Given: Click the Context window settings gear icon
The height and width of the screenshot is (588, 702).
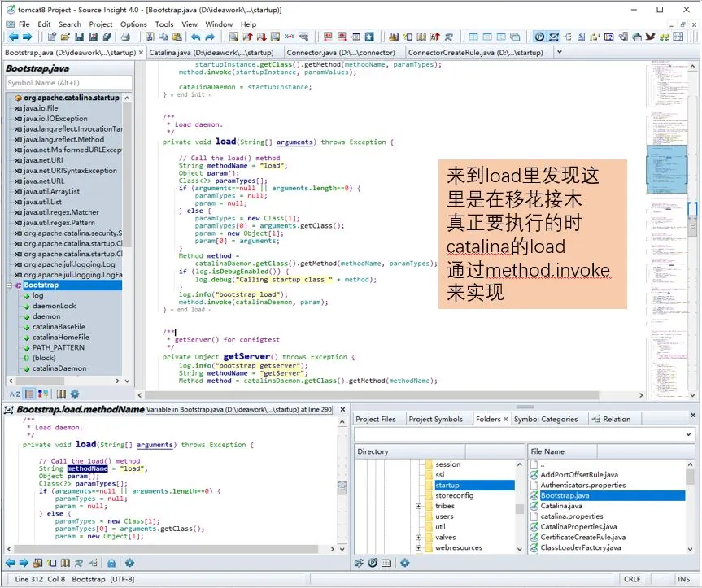Looking at the screenshot, I should [x=130, y=563].
